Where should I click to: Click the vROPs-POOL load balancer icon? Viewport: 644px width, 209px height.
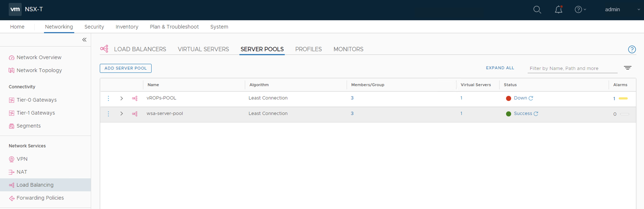point(135,98)
